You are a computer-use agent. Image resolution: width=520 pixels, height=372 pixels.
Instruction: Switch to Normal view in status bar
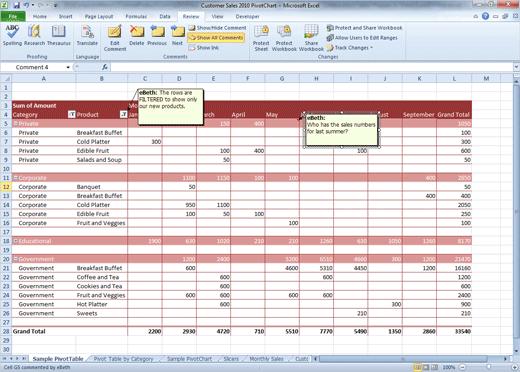point(417,367)
